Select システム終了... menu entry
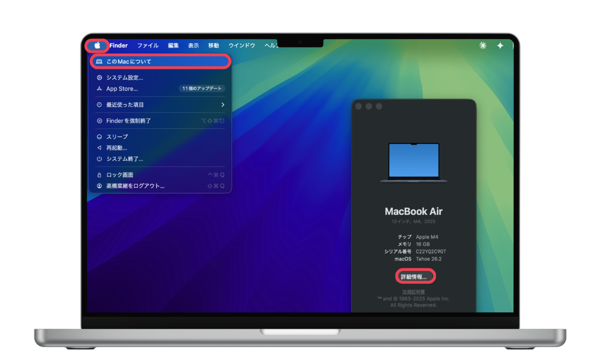Screen dimensions: 610x364 click(160, 159)
